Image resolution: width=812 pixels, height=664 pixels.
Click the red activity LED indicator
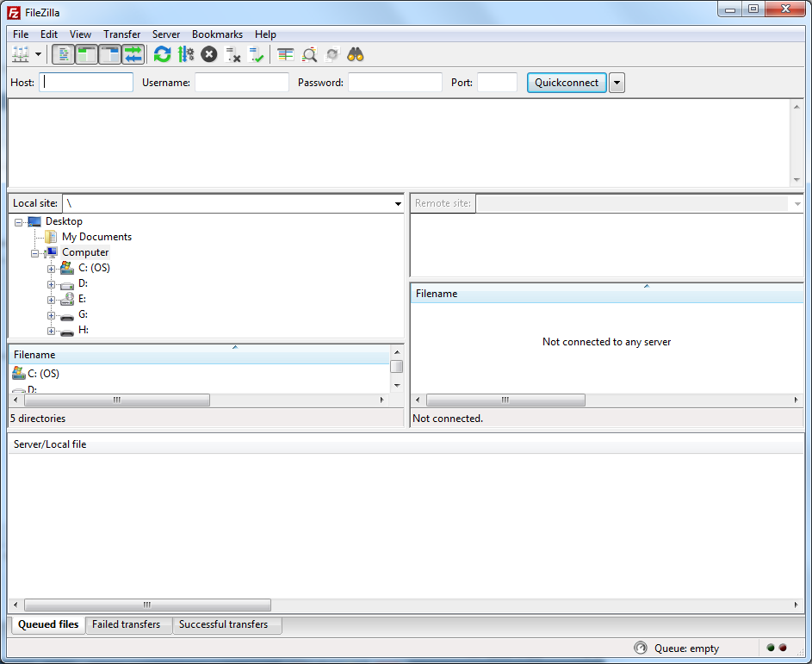tap(783, 648)
